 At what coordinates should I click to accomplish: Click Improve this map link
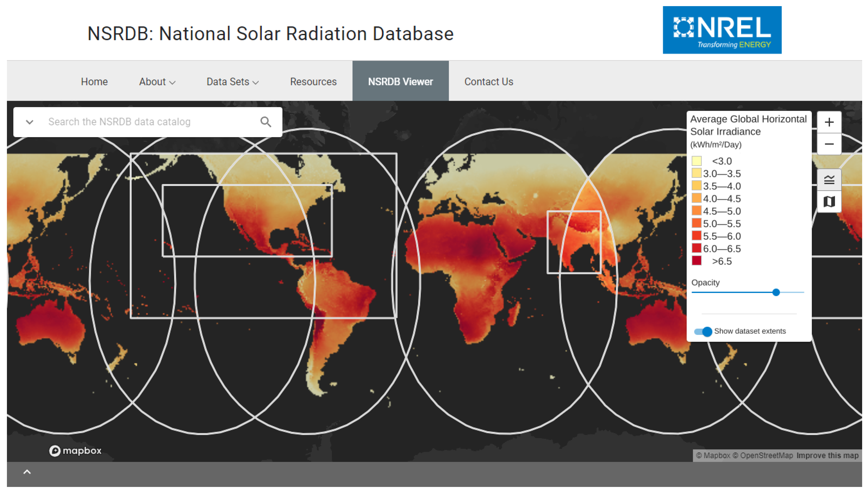tap(827, 456)
